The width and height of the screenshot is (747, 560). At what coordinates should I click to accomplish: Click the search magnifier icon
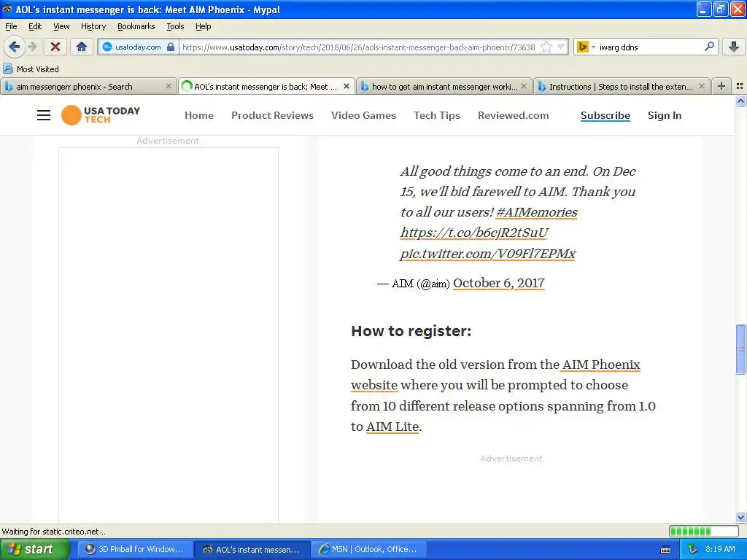(709, 47)
